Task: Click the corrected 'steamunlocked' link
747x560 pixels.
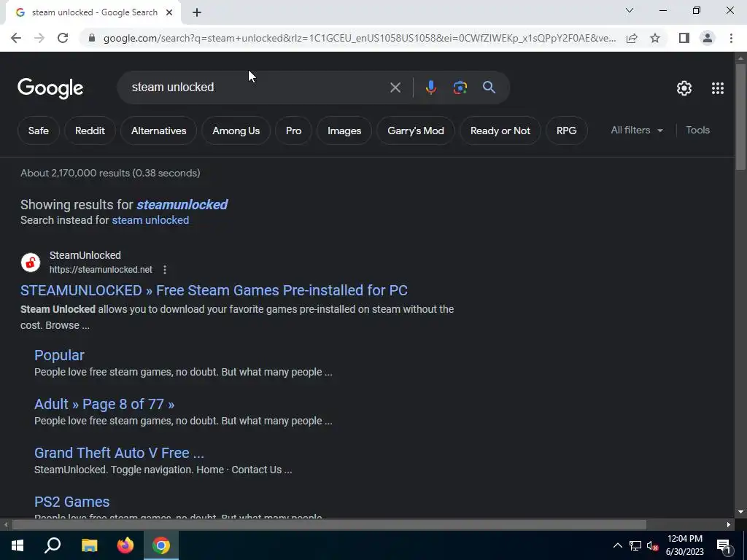Action: point(182,204)
